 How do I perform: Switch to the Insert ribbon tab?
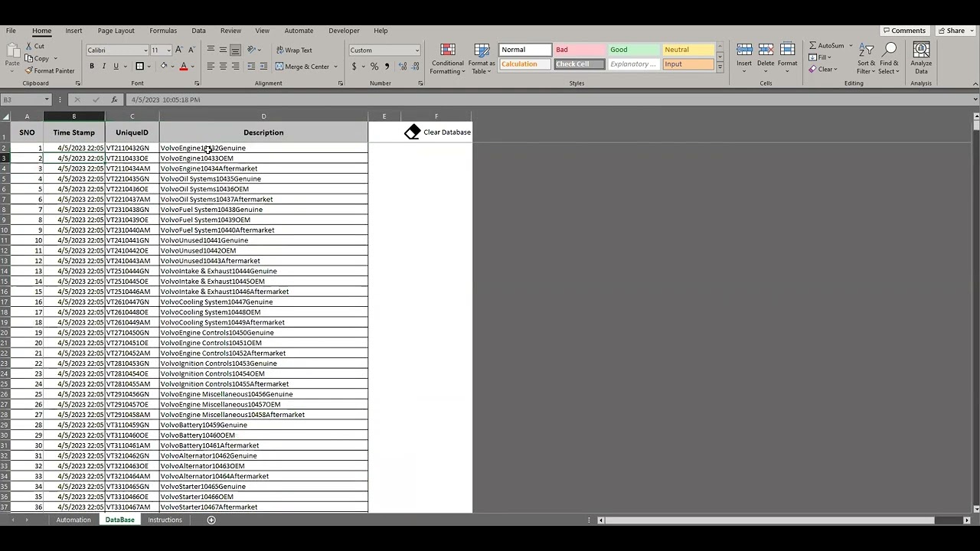pyautogui.click(x=73, y=31)
